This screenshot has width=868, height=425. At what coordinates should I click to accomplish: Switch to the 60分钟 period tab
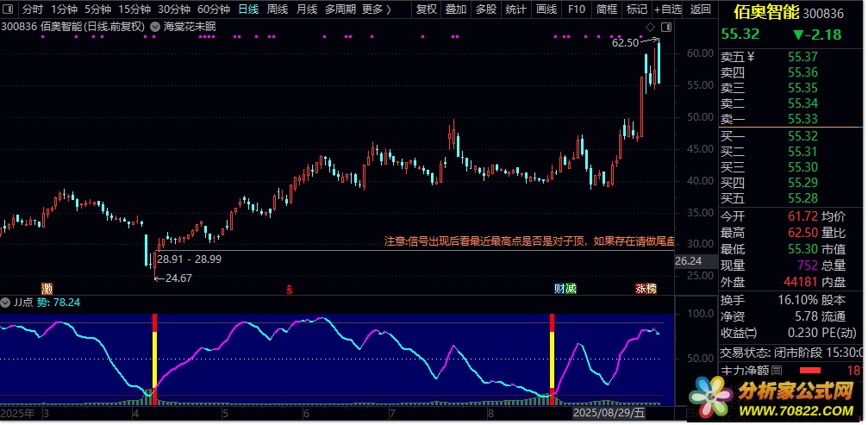pos(214,9)
